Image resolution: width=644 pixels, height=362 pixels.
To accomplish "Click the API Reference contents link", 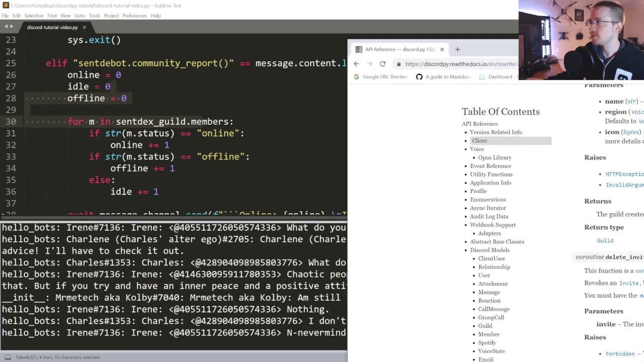I will [480, 124].
